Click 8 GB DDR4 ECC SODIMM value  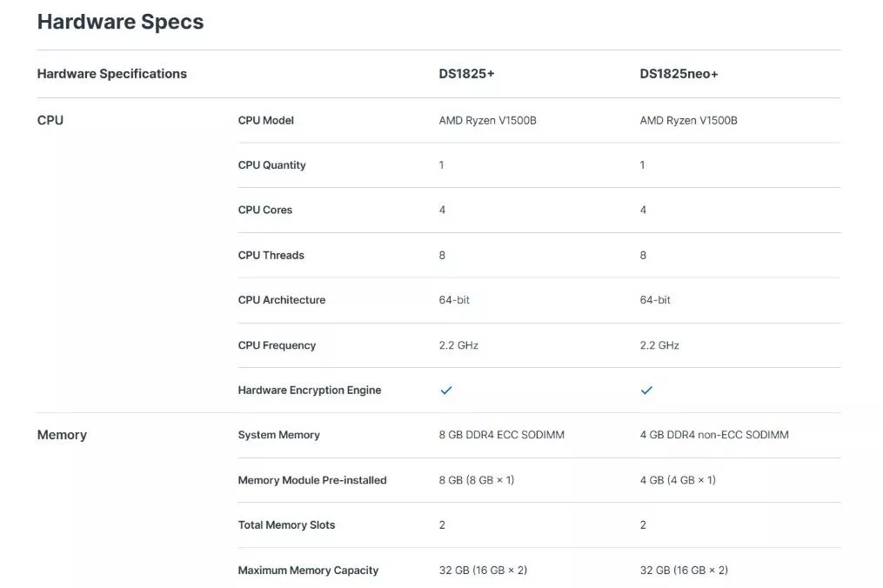click(x=502, y=435)
